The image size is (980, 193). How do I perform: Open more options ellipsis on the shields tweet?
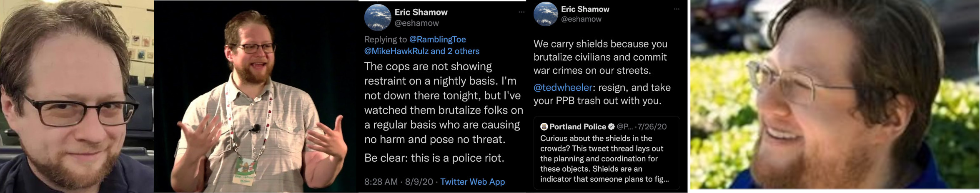(x=677, y=9)
